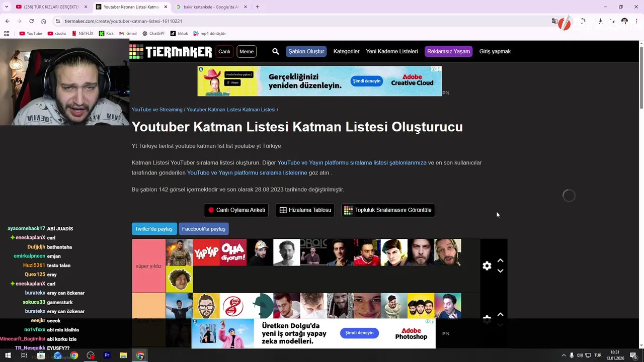Move süper yıldız row up with arrow
Image resolution: width=644 pixels, height=362 pixels.
coord(500,260)
